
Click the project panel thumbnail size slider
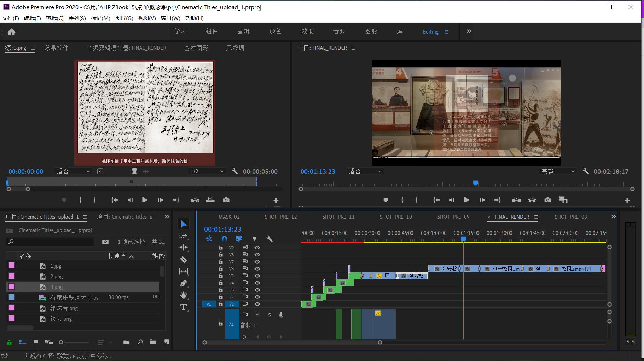[x=61, y=342]
